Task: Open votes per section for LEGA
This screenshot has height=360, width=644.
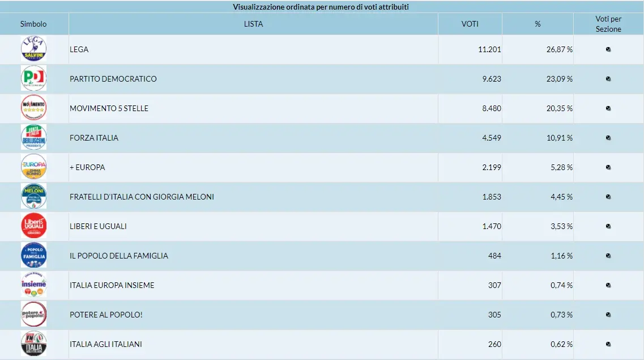Action: pyautogui.click(x=608, y=49)
